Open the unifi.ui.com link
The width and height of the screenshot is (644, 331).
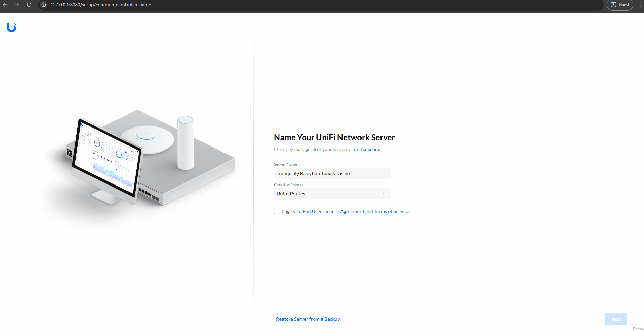[366, 149]
